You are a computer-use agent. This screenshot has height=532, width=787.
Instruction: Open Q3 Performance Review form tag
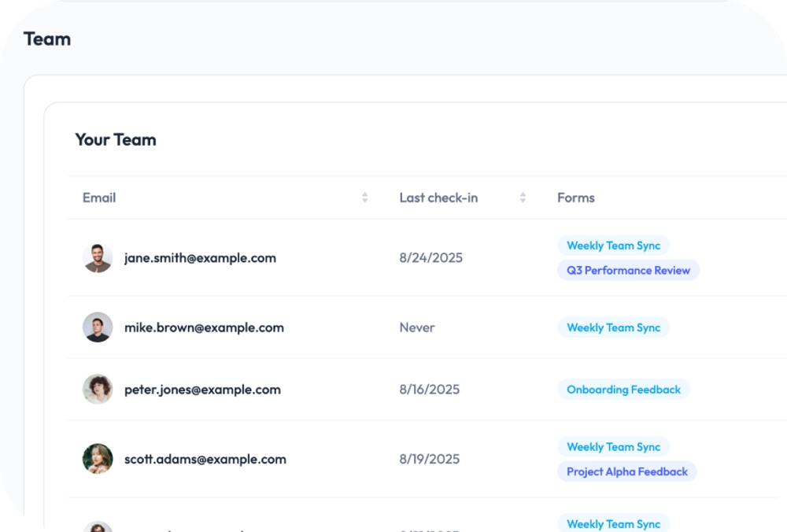pos(628,270)
